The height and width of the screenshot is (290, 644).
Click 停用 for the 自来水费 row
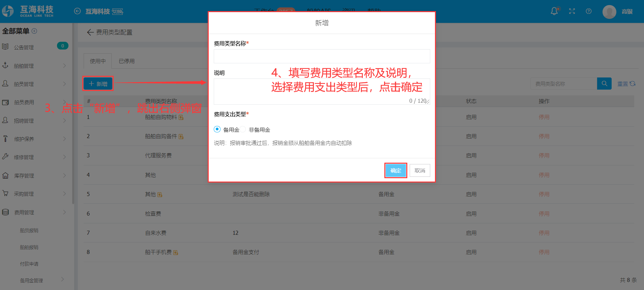(x=544, y=233)
